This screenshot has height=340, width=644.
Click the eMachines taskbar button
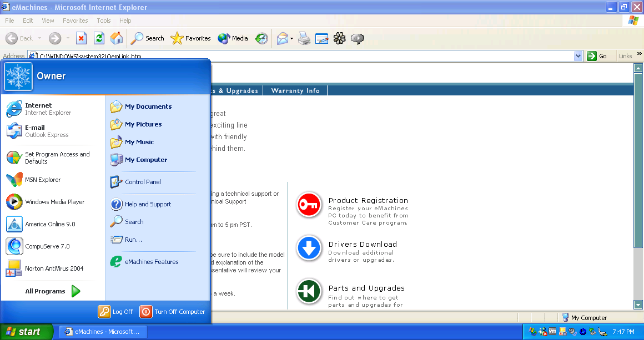pyautogui.click(x=102, y=332)
